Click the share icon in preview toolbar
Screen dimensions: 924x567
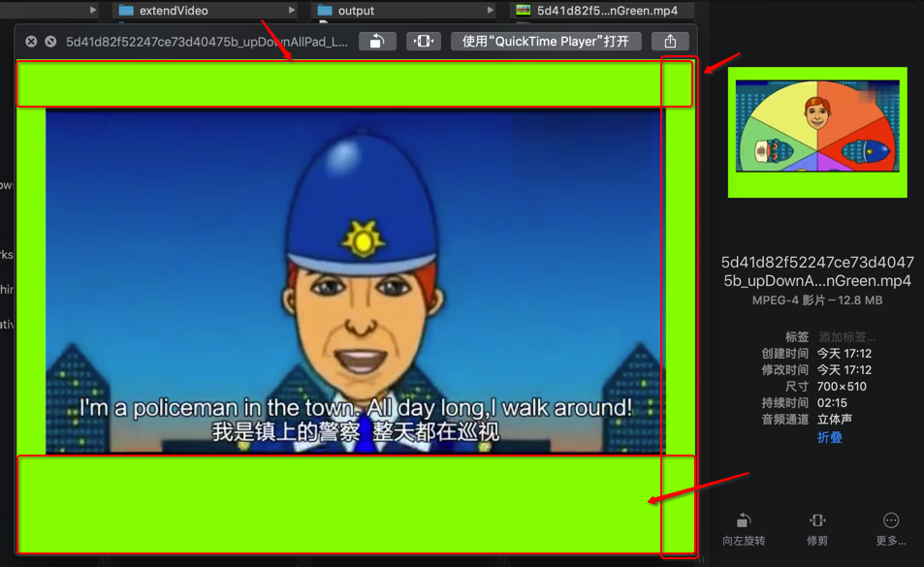670,42
